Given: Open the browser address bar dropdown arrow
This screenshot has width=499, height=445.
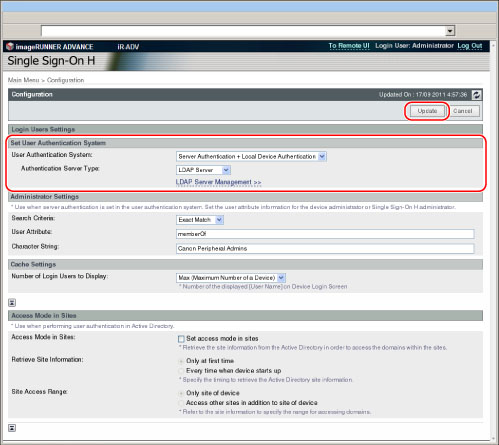Looking at the screenshot, I should [x=450, y=31].
